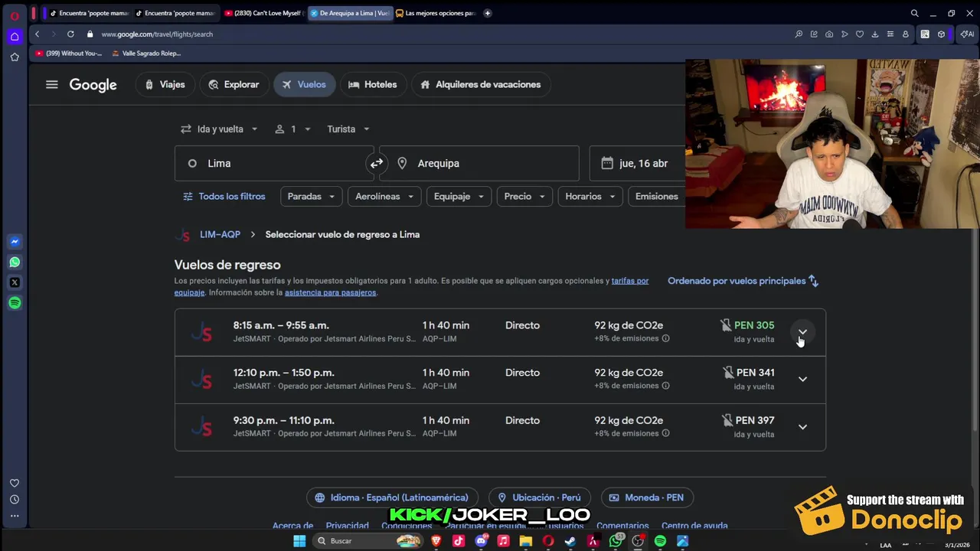This screenshot has height=551, width=980.
Task: Open Opera sidebar heart pinboards
Action: tap(15, 483)
